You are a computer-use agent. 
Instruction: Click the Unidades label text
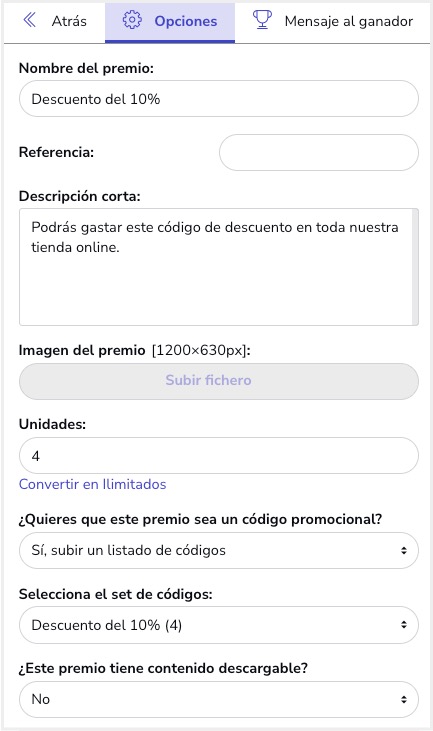click(52, 424)
